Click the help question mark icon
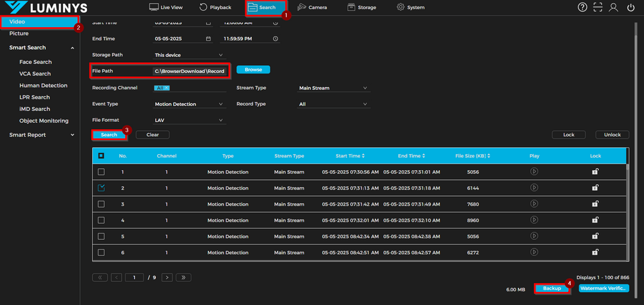644x305 pixels. [x=583, y=7]
